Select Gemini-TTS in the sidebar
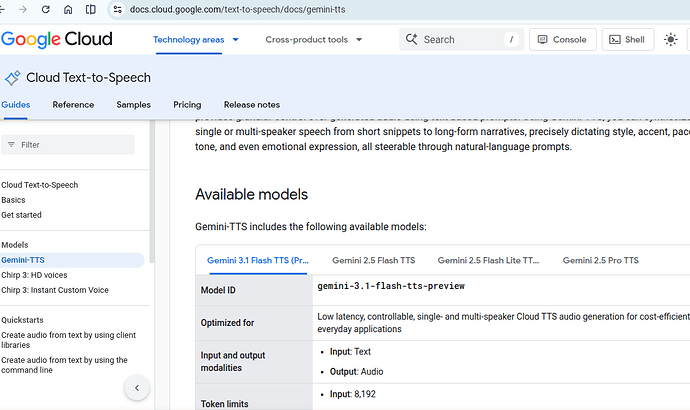Screen dimensions: 690x410 click(72, 260)
